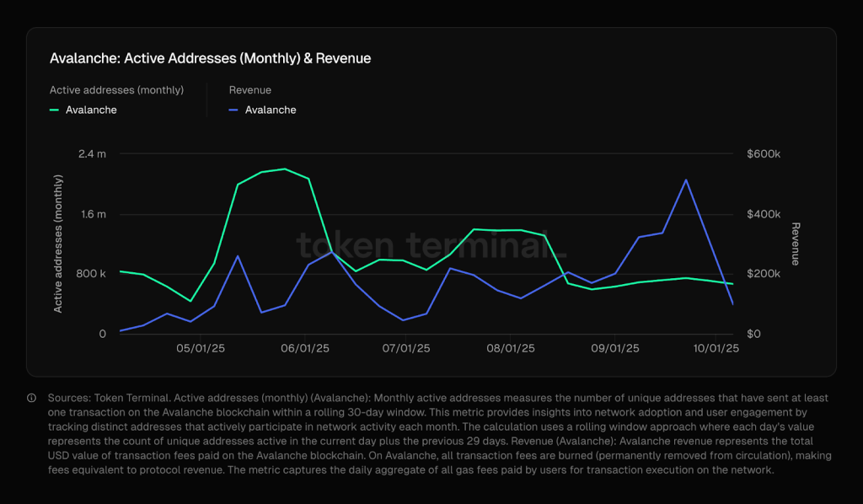Select the 06/01/25 date on the x-axis

(x=304, y=348)
